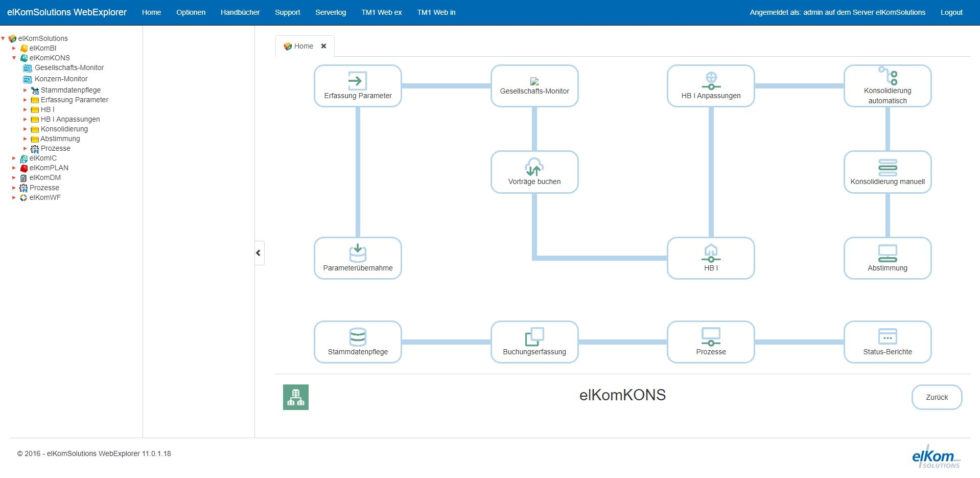
Task: Click the Erfassung Parameter arrow icon
Action: [x=357, y=81]
